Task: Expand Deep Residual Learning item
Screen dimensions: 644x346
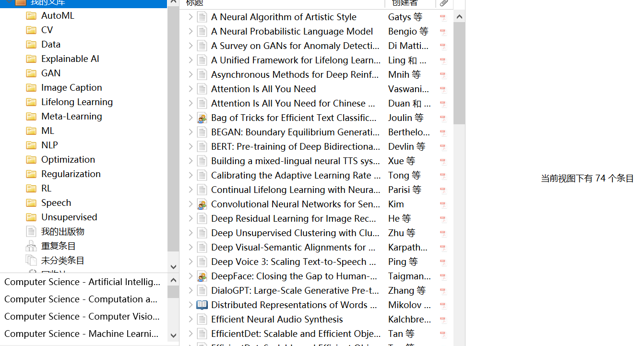Action: [191, 218]
